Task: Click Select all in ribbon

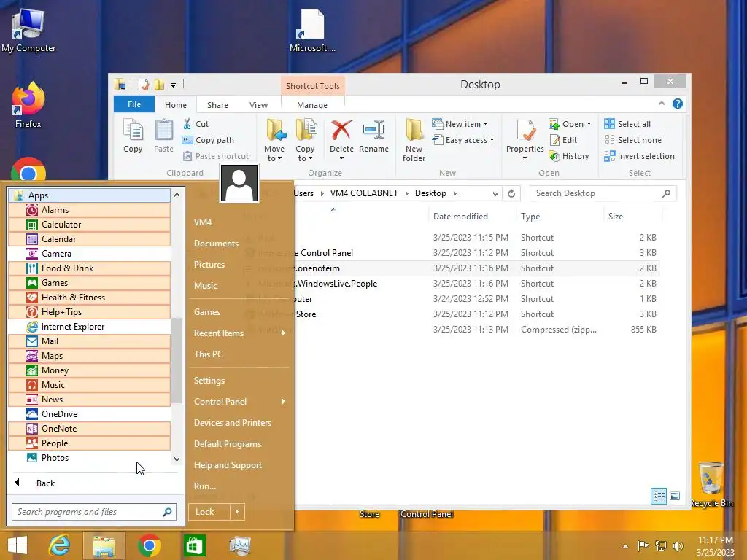Action: pos(627,124)
